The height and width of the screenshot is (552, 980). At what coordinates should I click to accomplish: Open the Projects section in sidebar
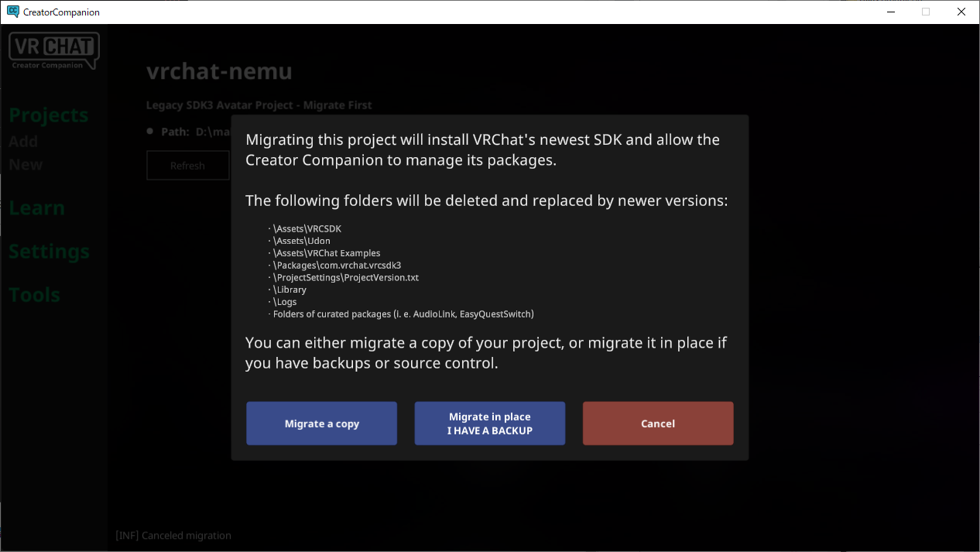[49, 115]
